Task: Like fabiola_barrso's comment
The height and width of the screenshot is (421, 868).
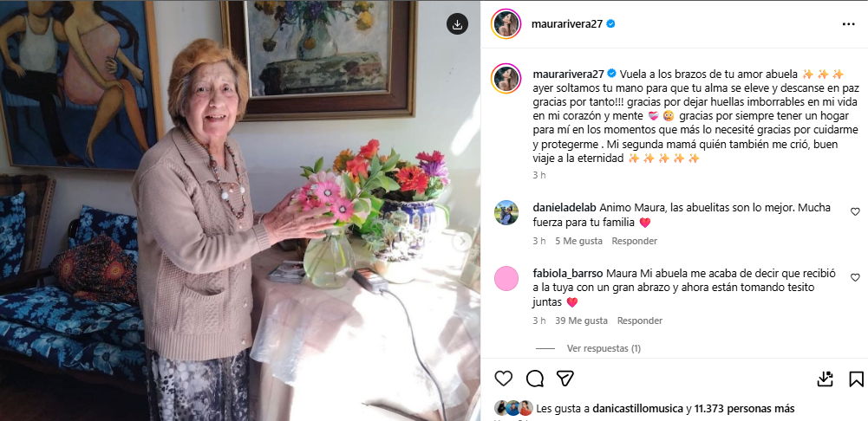Action: [x=855, y=277]
